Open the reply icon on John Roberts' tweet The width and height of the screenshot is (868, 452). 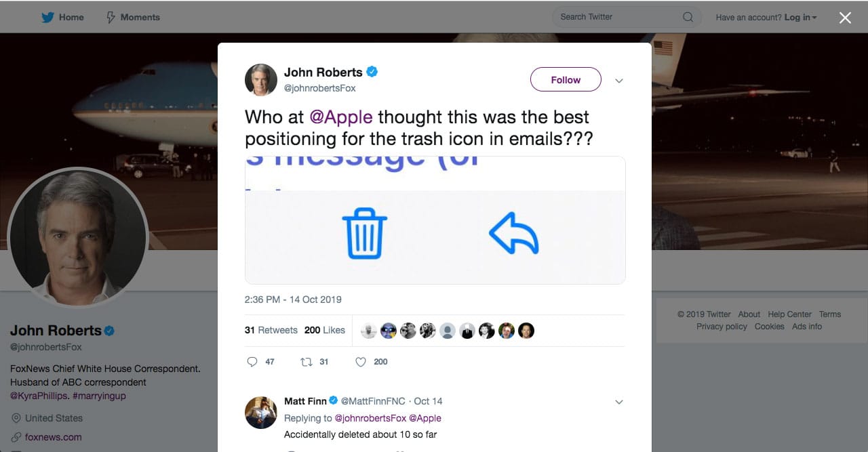coord(252,362)
